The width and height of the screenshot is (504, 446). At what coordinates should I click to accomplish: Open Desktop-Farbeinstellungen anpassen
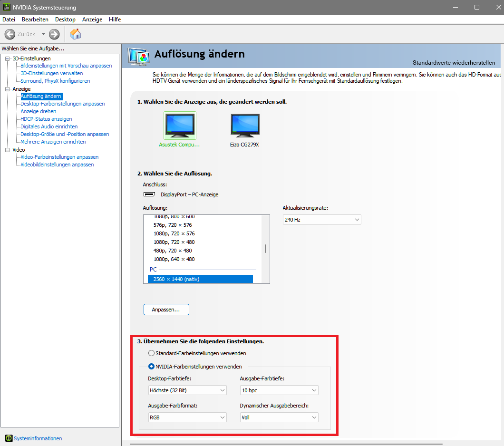tap(63, 104)
